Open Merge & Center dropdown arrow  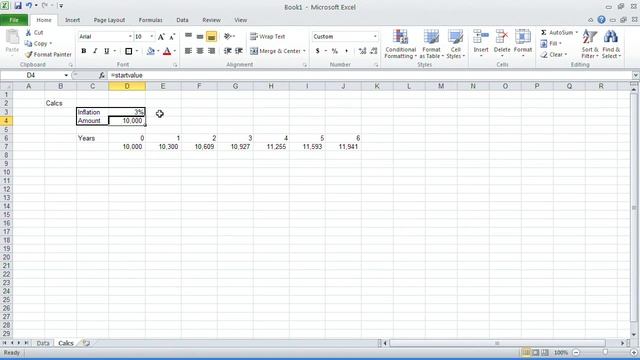(x=304, y=51)
